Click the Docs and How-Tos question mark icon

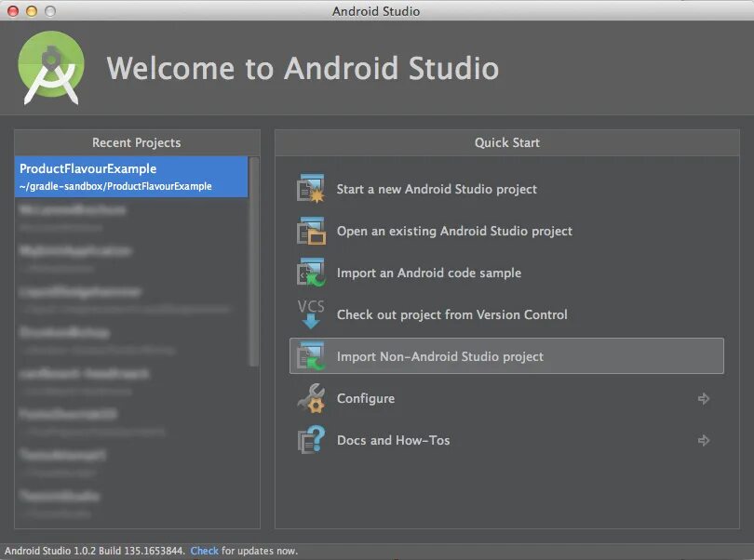coord(311,440)
